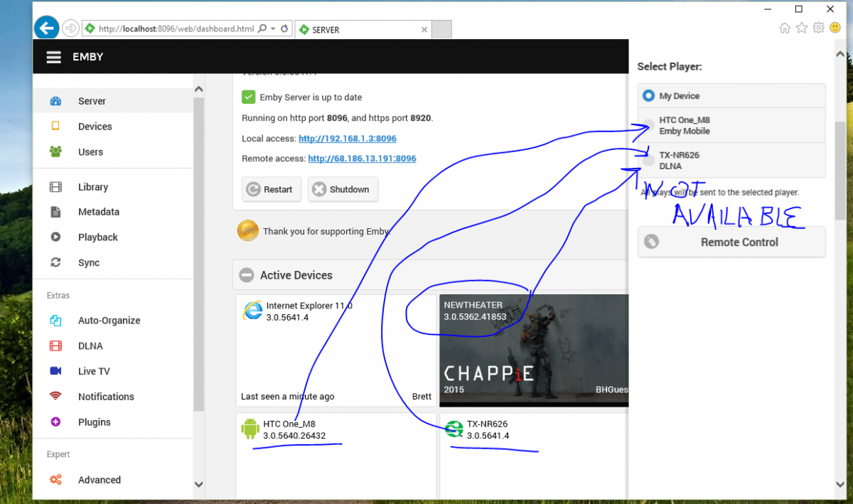The width and height of the screenshot is (853, 504).
Task: Click the Users sidebar icon
Action: coord(55,151)
